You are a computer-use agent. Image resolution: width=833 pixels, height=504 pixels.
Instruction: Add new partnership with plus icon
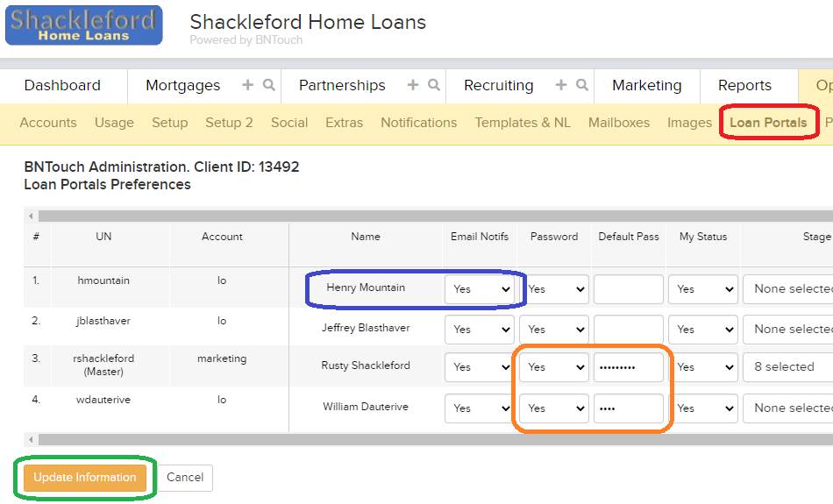point(413,85)
